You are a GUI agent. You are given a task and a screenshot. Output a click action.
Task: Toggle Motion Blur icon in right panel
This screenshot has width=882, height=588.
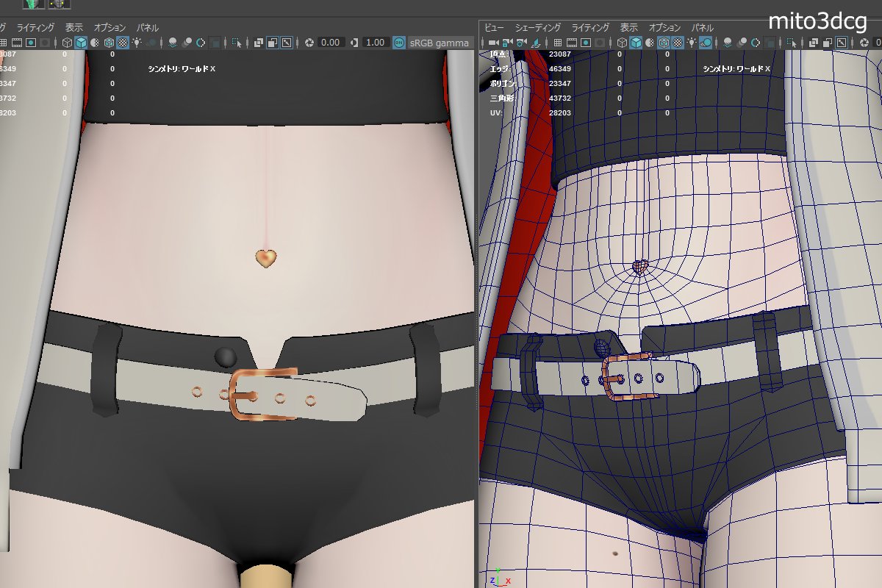pos(742,43)
